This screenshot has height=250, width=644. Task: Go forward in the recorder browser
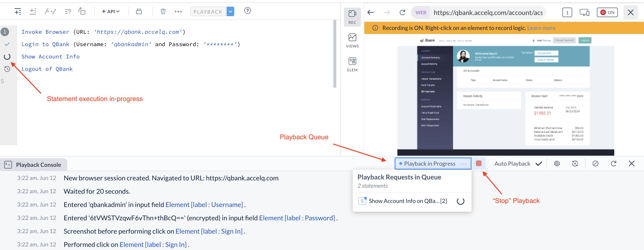click(386, 12)
